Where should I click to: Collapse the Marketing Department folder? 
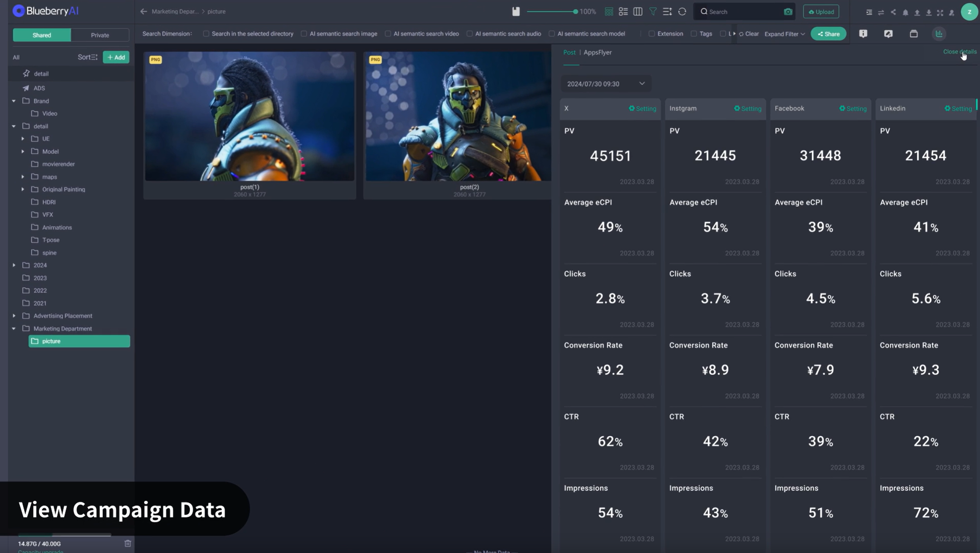(x=14, y=328)
